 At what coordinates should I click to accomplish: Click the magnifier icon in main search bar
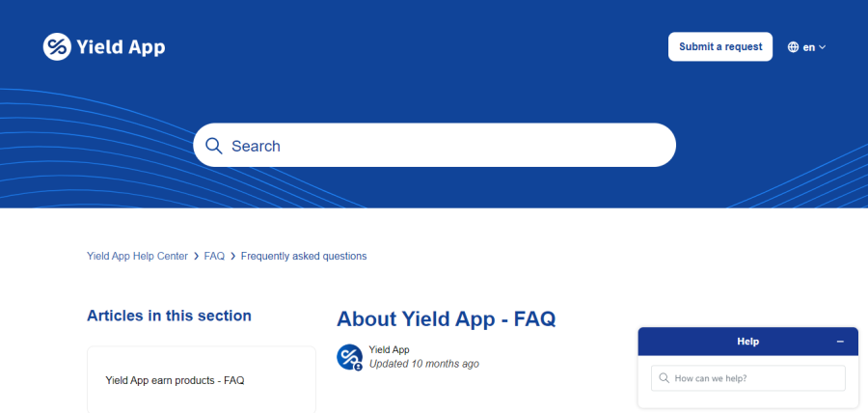click(x=214, y=146)
